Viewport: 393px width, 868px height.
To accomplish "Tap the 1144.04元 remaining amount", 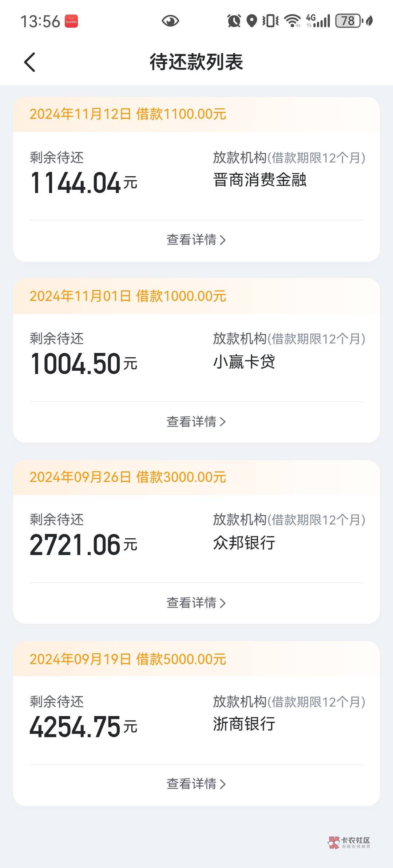I will coord(83,182).
